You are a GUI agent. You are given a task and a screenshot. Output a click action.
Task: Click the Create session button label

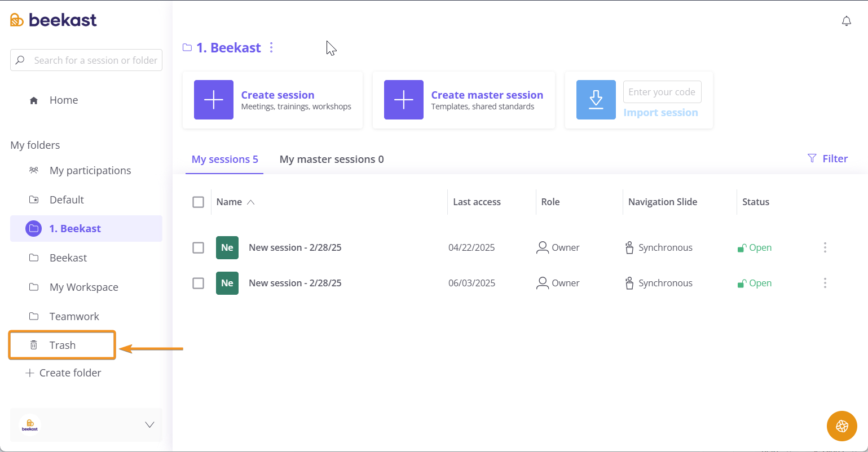click(x=277, y=95)
